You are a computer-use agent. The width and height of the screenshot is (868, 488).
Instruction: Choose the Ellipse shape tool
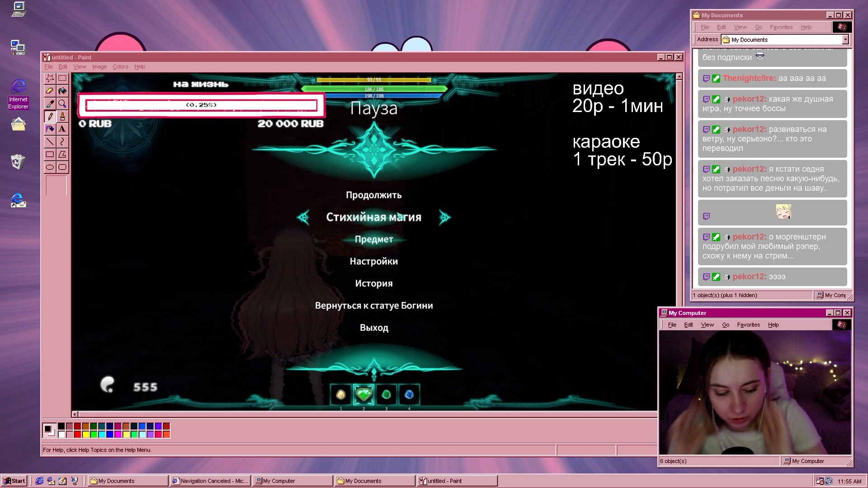[x=50, y=167]
